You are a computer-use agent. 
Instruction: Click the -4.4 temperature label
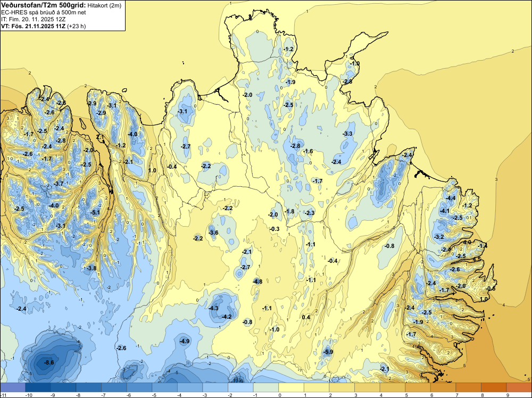click(x=451, y=198)
